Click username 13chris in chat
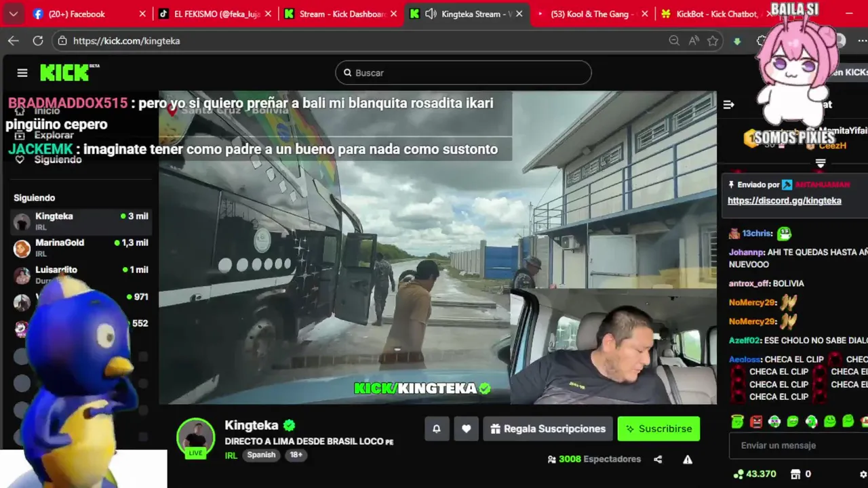Screen dimensions: 868x488 click(x=757, y=233)
